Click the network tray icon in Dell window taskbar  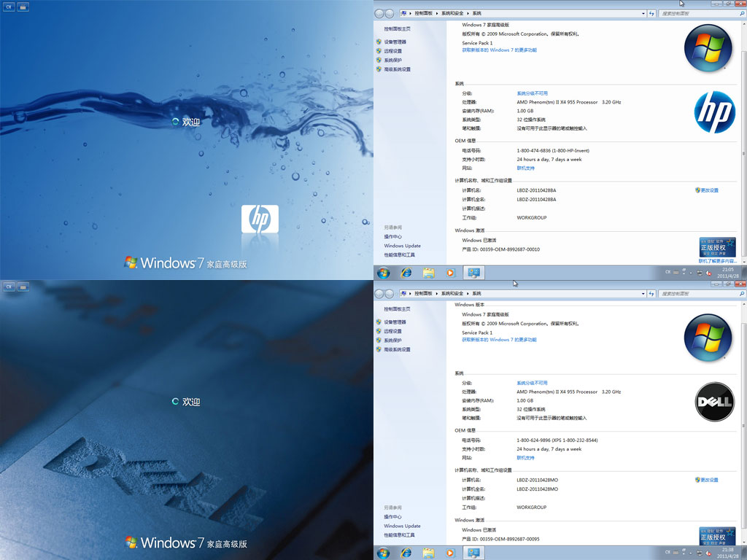(700, 553)
